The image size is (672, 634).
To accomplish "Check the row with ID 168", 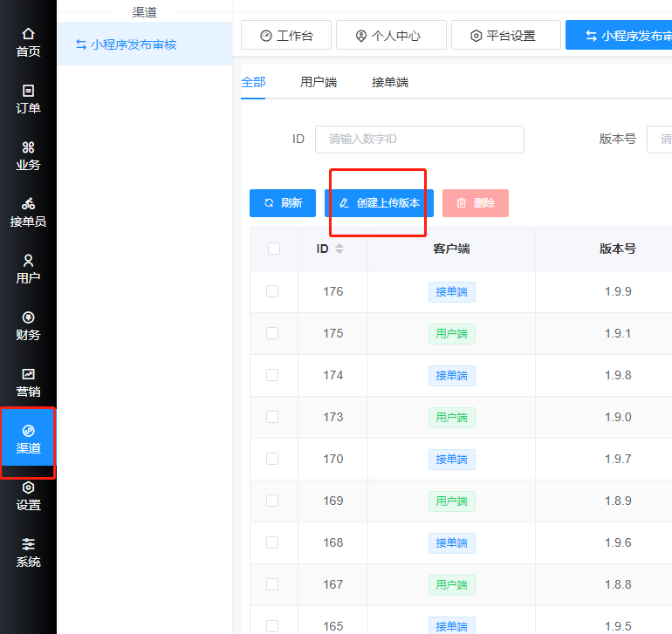I will click(272, 542).
